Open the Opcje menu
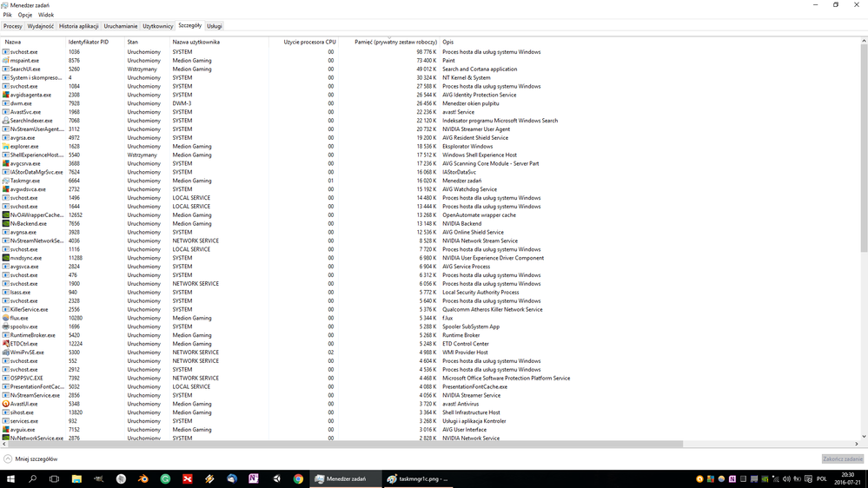Viewport: 868px width, 488px height. 25,15
